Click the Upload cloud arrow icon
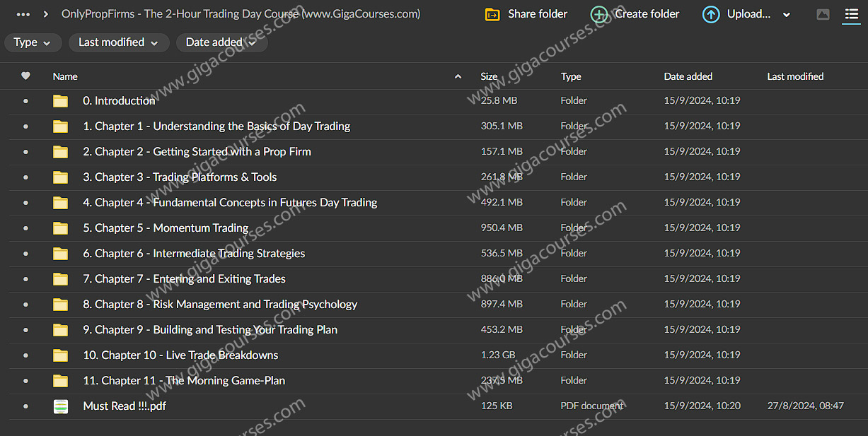 (x=710, y=14)
